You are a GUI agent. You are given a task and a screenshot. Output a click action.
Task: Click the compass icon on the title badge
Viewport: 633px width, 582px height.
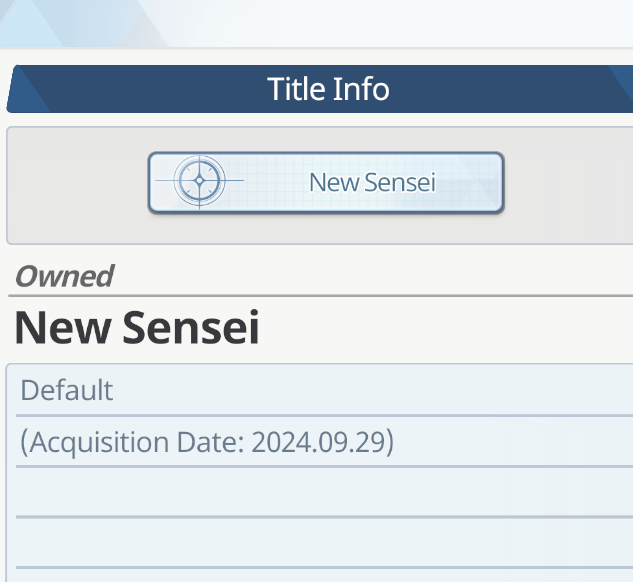click(200, 182)
